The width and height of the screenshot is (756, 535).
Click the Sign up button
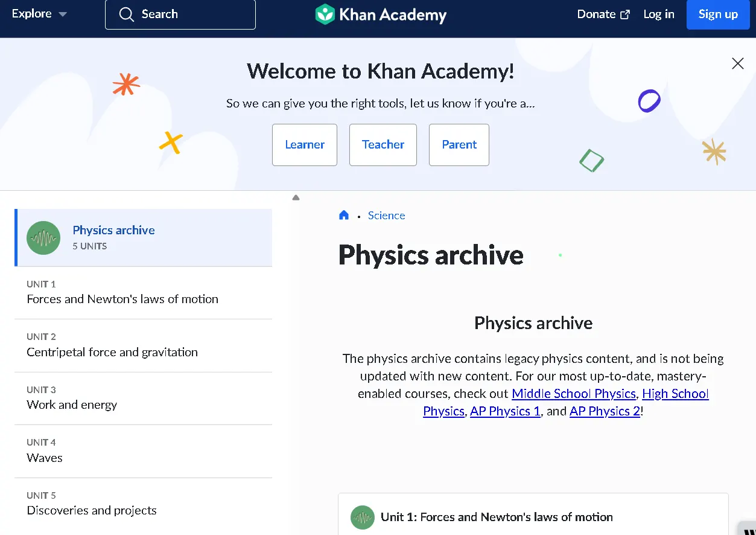718,14
